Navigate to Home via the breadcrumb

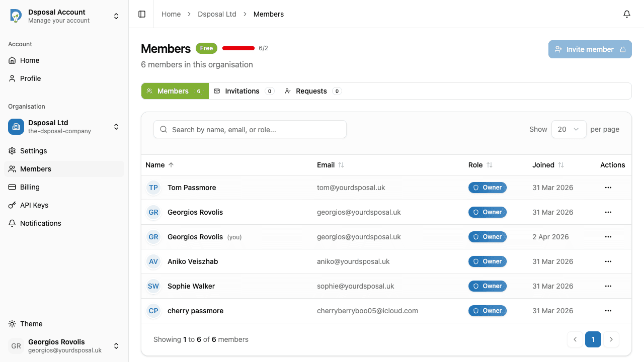pyautogui.click(x=171, y=14)
